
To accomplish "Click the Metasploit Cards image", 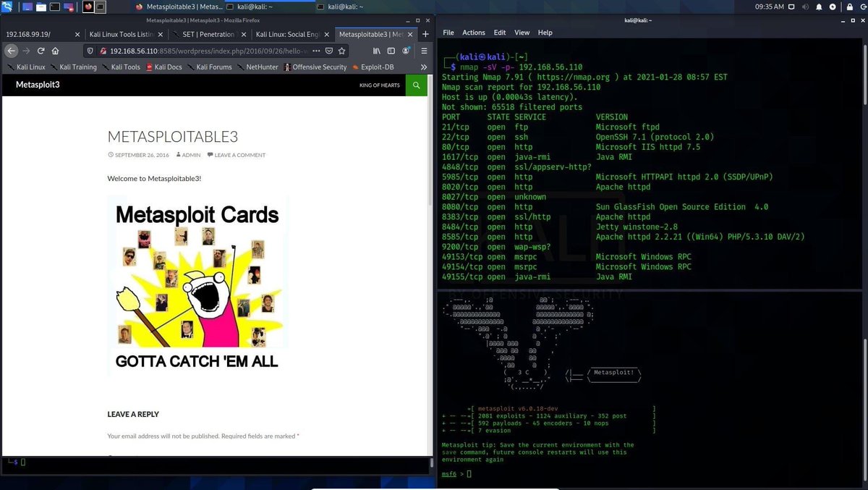I will click(197, 286).
